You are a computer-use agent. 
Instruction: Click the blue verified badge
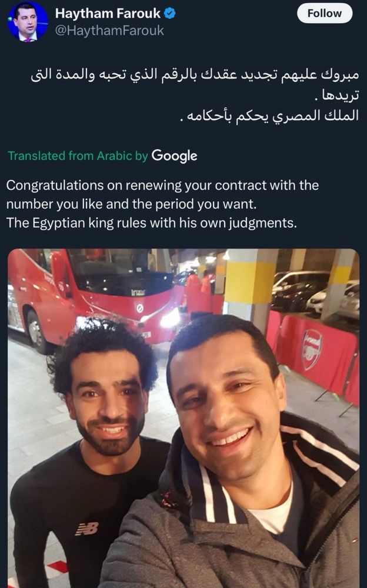coord(170,14)
